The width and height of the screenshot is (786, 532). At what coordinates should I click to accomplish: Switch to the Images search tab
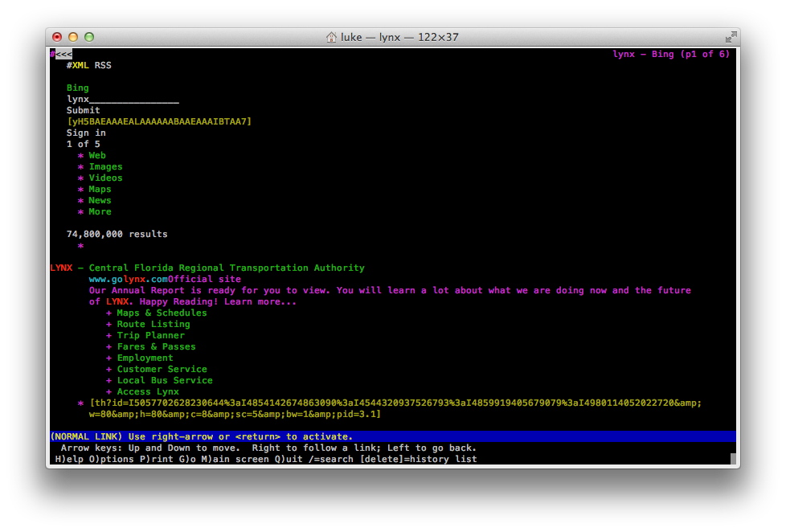click(105, 167)
